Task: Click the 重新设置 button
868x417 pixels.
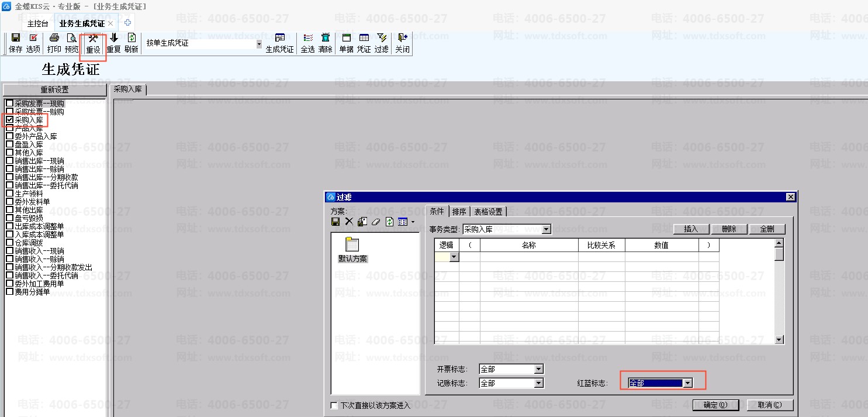Action: pos(54,90)
